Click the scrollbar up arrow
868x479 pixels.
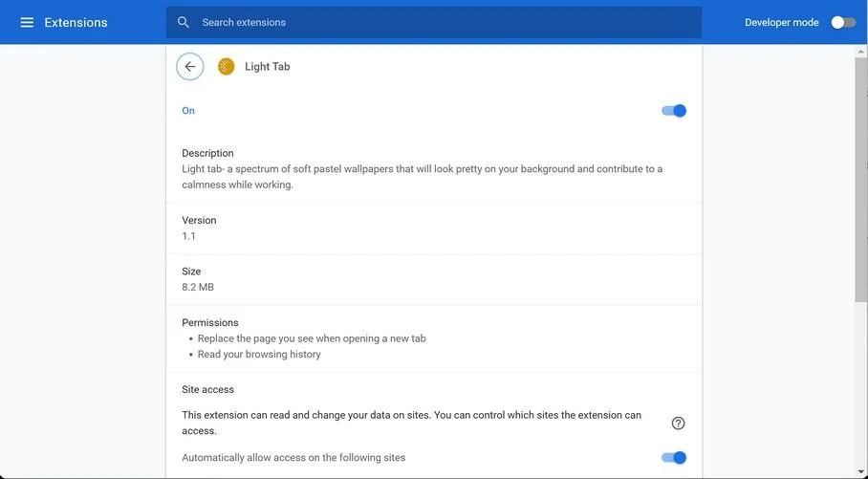(860, 51)
